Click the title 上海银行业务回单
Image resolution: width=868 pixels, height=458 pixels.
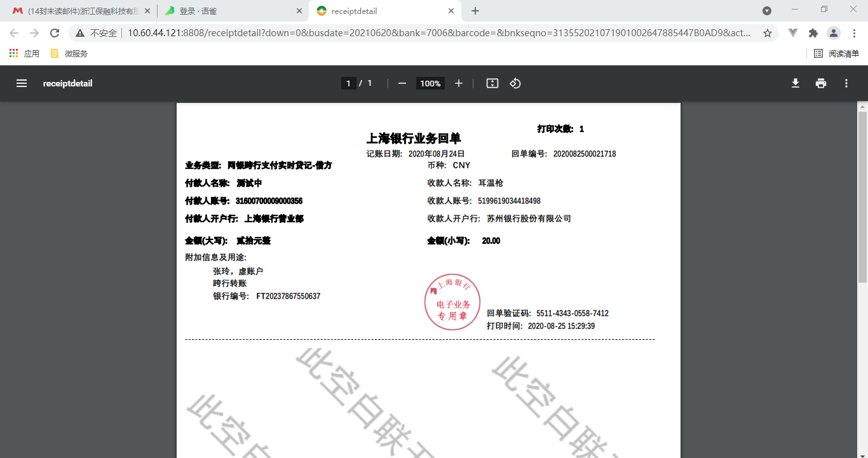414,138
